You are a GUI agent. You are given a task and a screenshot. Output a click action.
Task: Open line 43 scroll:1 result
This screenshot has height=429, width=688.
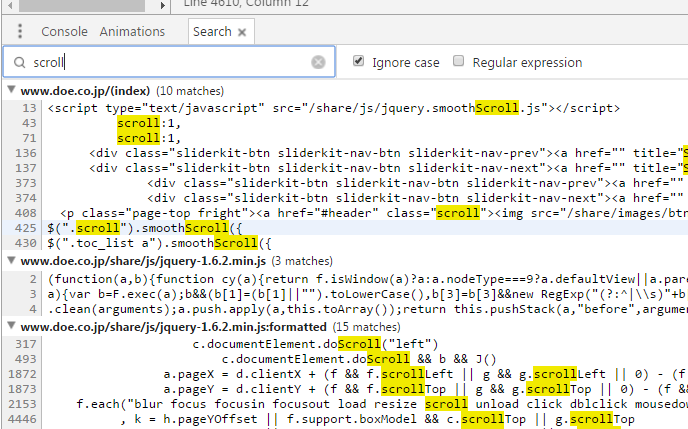pyautogui.click(x=149, y=123)
